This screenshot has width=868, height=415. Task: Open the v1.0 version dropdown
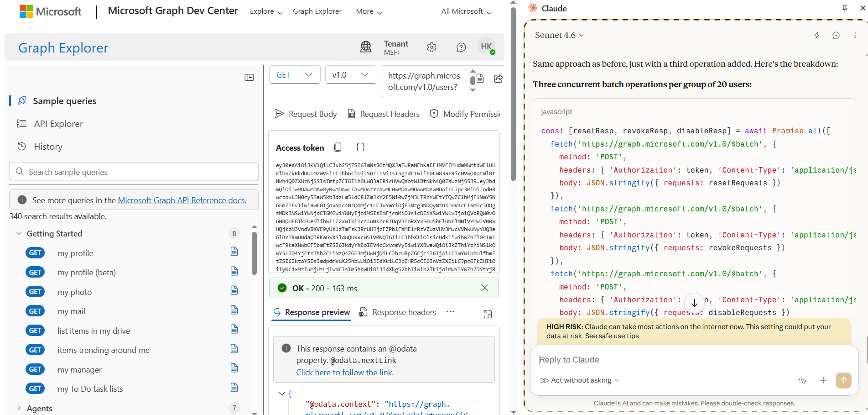[x=350, y=74]
